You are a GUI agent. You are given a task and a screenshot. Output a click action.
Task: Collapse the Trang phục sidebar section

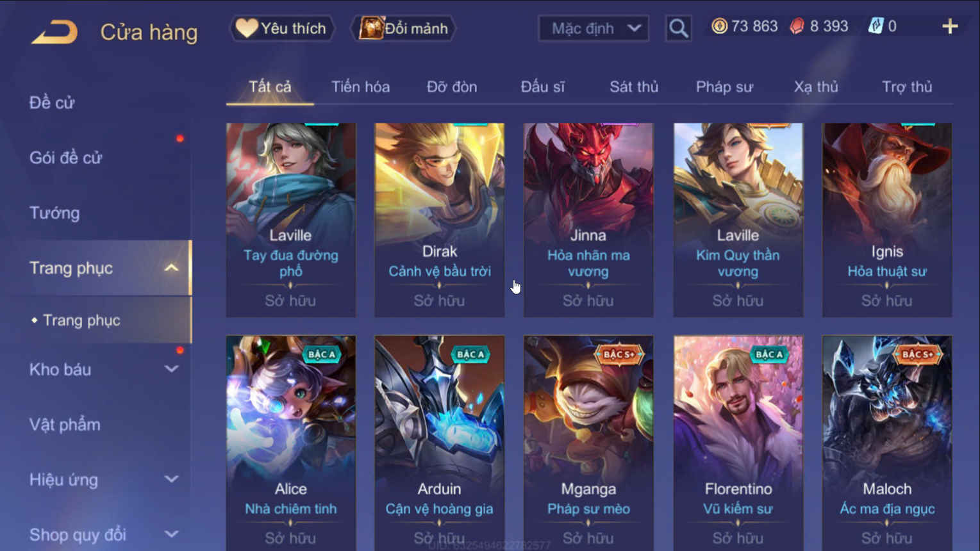(171, 268)
